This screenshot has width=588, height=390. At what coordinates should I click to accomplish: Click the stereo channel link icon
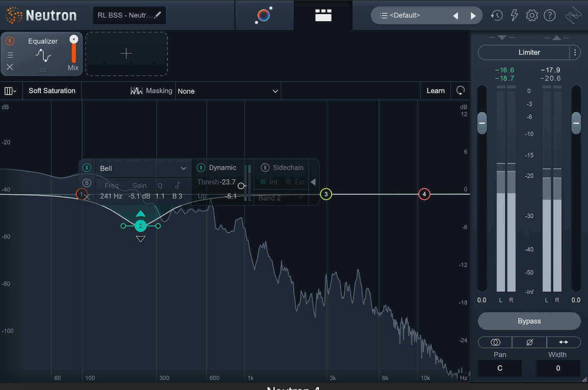pyautogui.click(x=495, y=343)
